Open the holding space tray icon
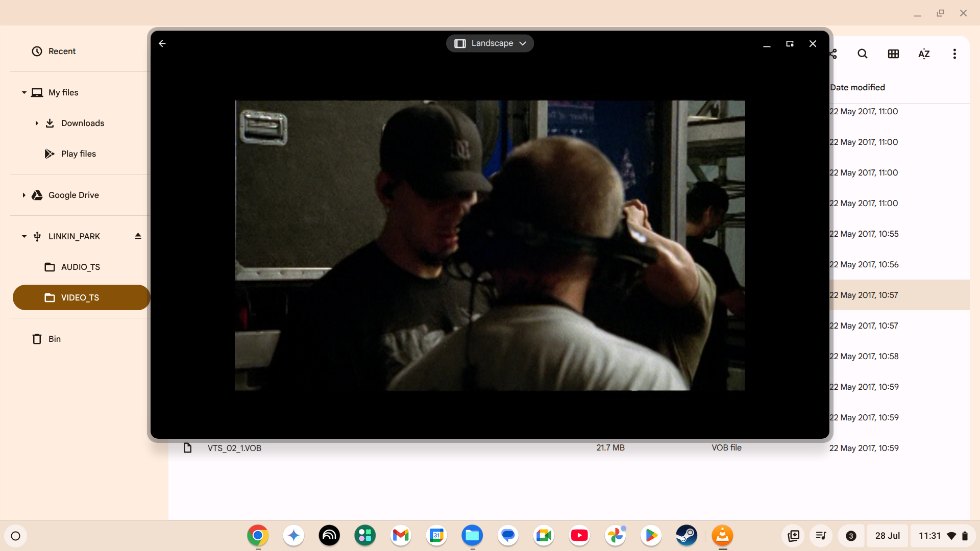The height and width of the screenshot is (551, 980). (x=794, y=536)
